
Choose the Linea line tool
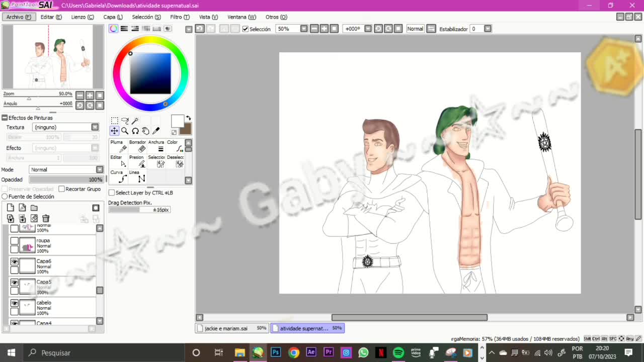tap(138, 176)
